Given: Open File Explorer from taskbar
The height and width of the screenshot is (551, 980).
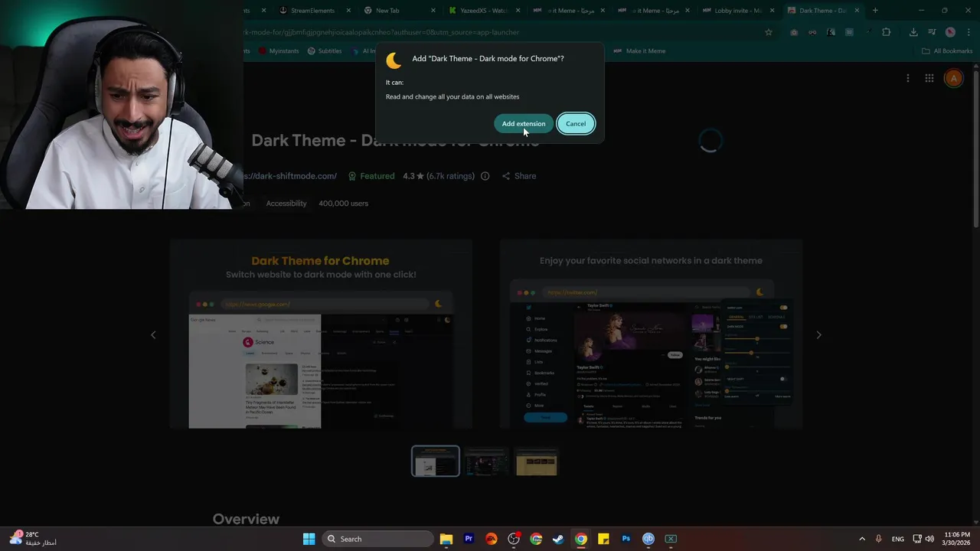Looking at the screenshot, I should [446, 539].
